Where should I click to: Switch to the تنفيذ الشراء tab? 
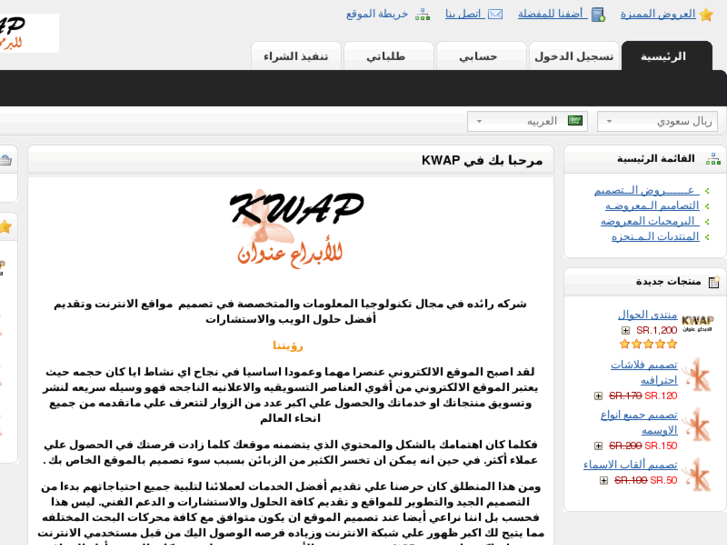296,56
